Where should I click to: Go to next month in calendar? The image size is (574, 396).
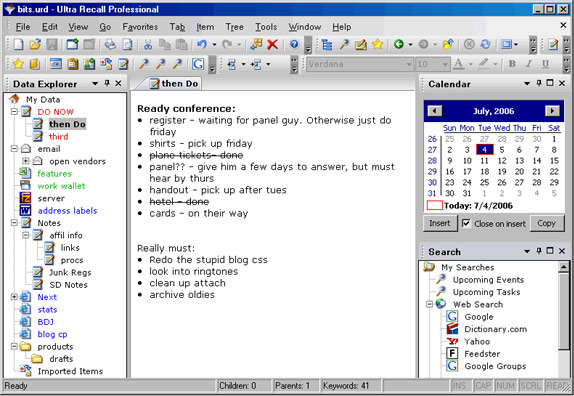coord(552,111)
